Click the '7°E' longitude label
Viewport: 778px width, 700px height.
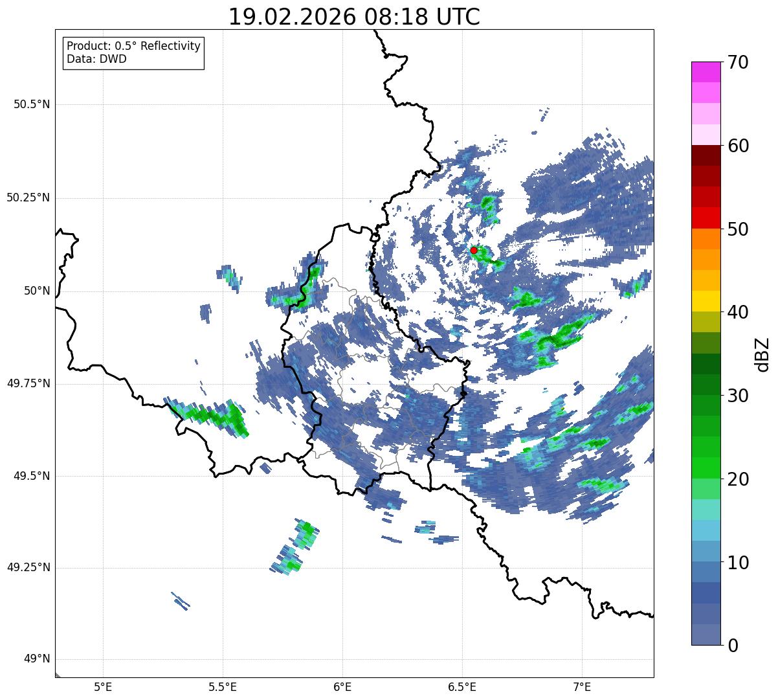click(x=582, y=687)
